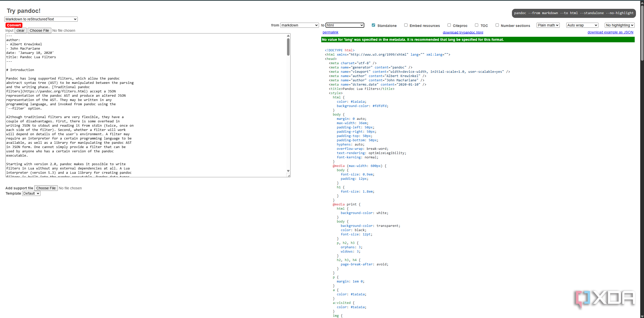Click the '@media print {' output line

point(347,204)
